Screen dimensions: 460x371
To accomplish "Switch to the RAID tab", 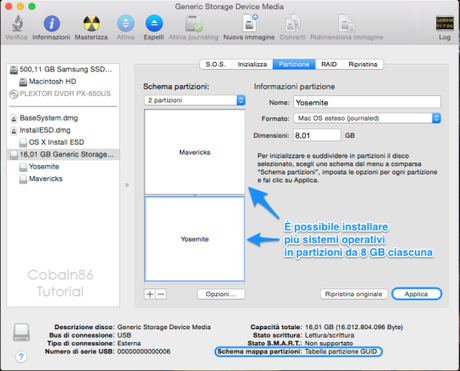I will point(329,64).
